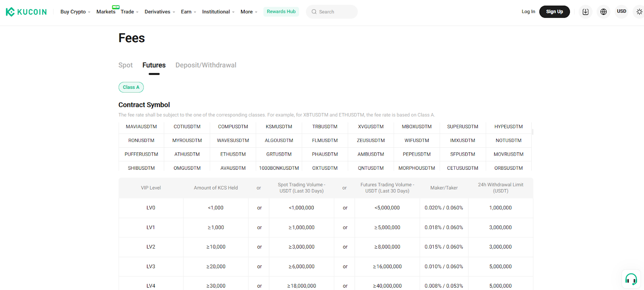
Task: Switch to the Spot fees tab
Action: 125,65
